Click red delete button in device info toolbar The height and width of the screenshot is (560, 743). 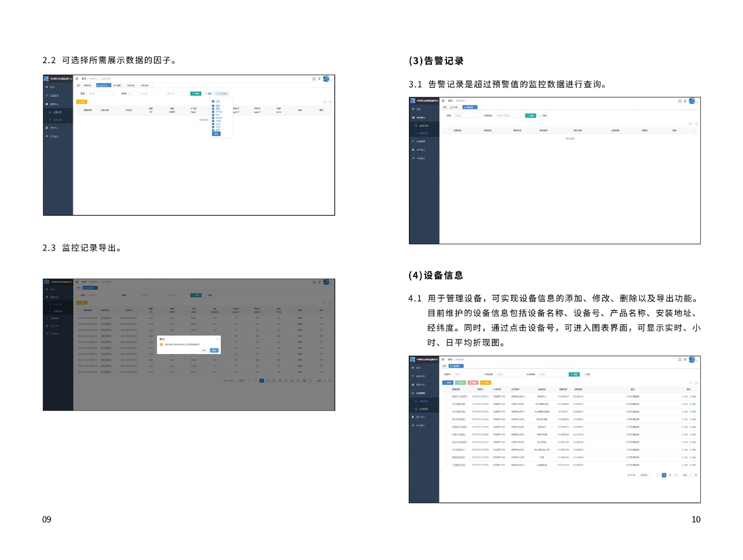(x=473, y=382)
